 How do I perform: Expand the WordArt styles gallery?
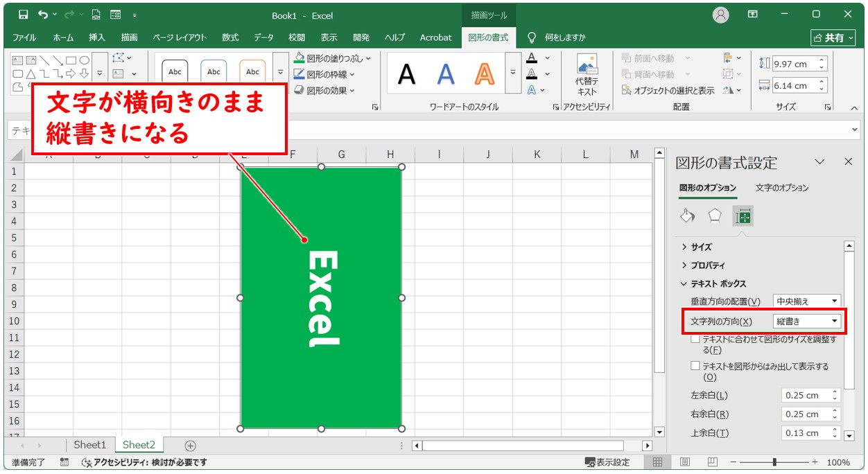pos(512,71)
